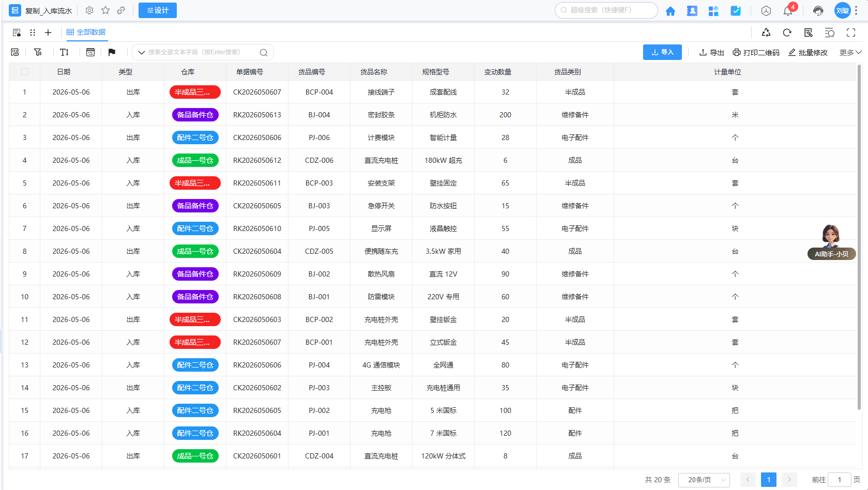The width and height of the screenshot is (868, 490).
Task: Click the flag marker icon
Action: [x=112, y=52]
